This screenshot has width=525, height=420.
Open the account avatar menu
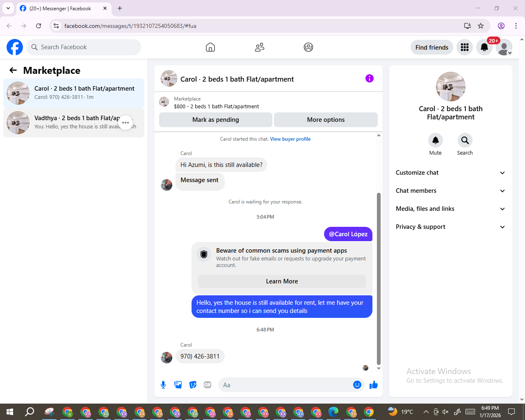(x=504, y=47)
